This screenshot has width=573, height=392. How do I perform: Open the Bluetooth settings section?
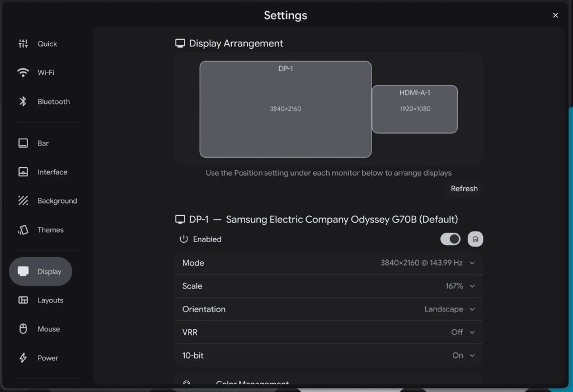(54, 102)
